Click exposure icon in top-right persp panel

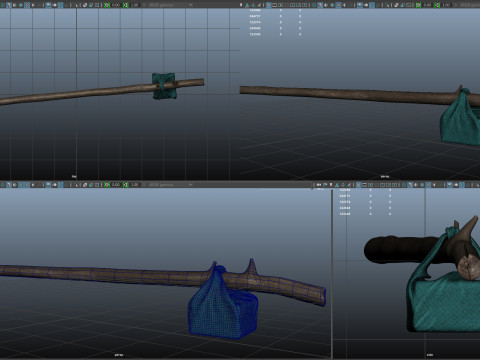tap(418, 5)
